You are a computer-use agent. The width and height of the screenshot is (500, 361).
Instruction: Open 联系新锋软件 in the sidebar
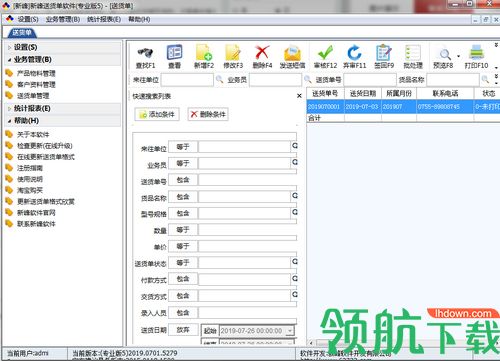[x=36, y=224]
